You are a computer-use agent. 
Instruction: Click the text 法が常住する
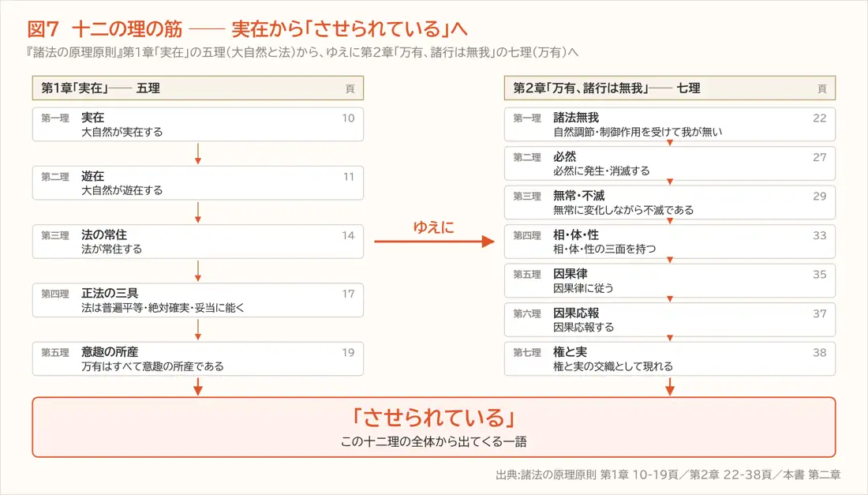coord(111,249)
